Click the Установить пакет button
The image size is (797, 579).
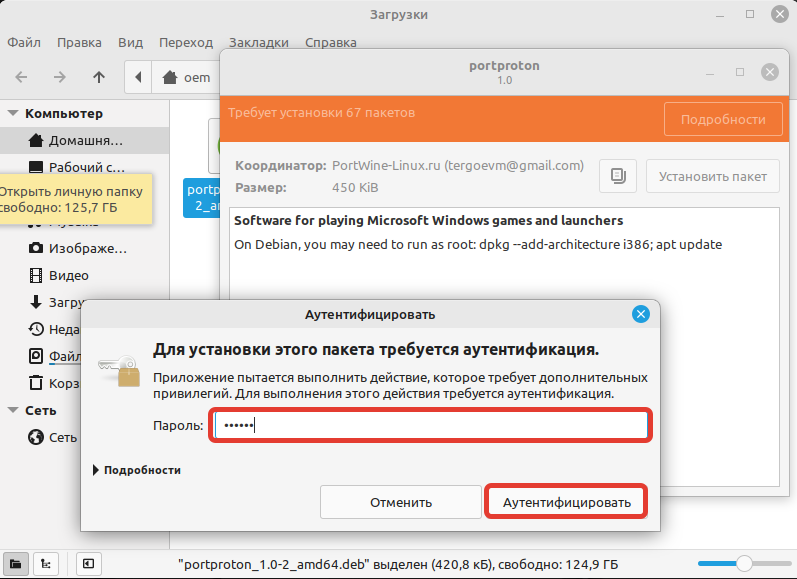[x=713, y=176]
